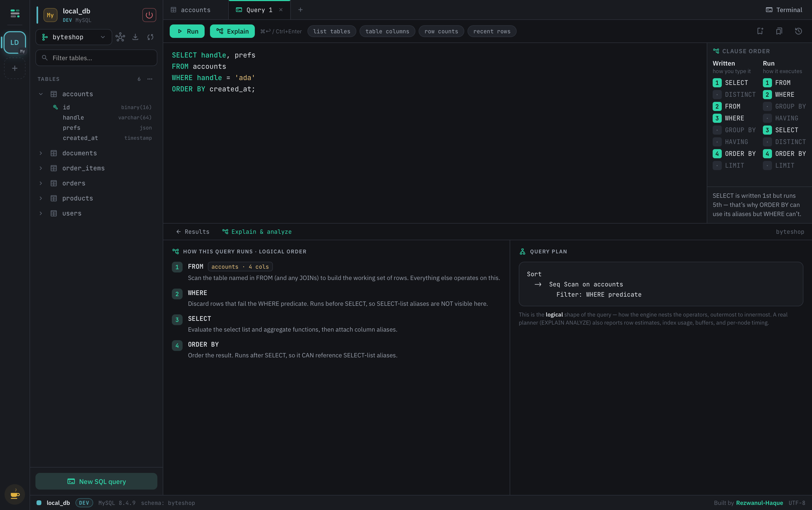Click the My database badge icon
Screen dimensions: 812x510
50,15
